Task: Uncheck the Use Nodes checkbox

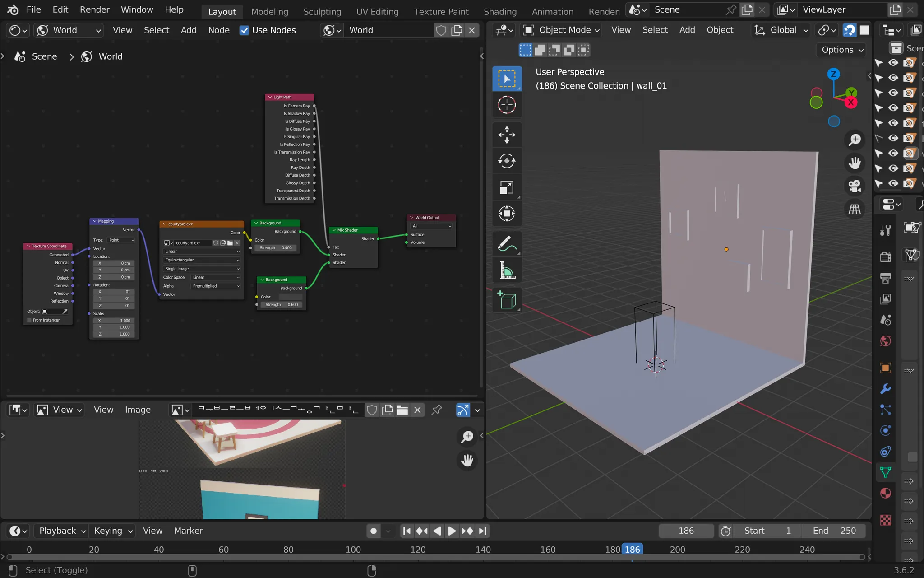Action: pyautogui.click(x=244, y=30)
